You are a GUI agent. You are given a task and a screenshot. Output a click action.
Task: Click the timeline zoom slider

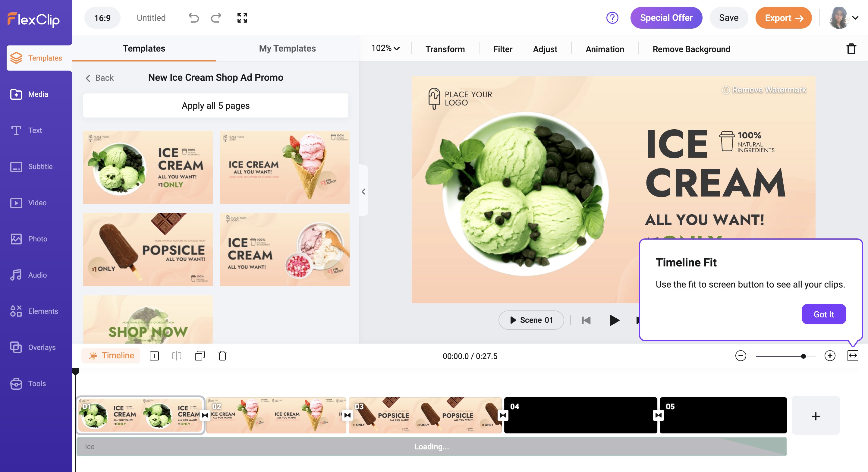point(785,356)
